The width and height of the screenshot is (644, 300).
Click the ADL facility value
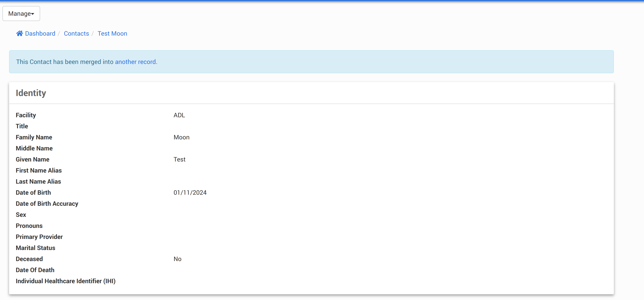point(179,115)
